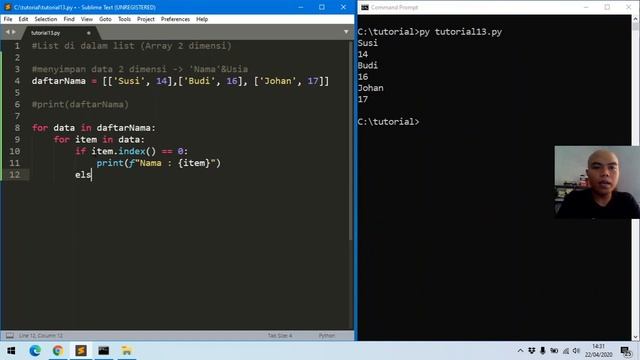Click the Line 12, Column 12 status text
This screenshot has height=360, width=640.
41,336
